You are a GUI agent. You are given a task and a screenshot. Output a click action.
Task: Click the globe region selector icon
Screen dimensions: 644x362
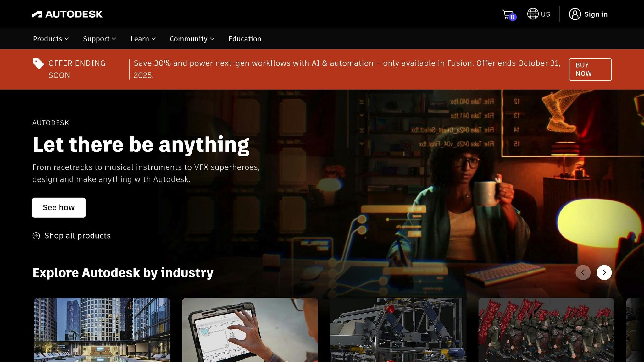click(533, 14)
